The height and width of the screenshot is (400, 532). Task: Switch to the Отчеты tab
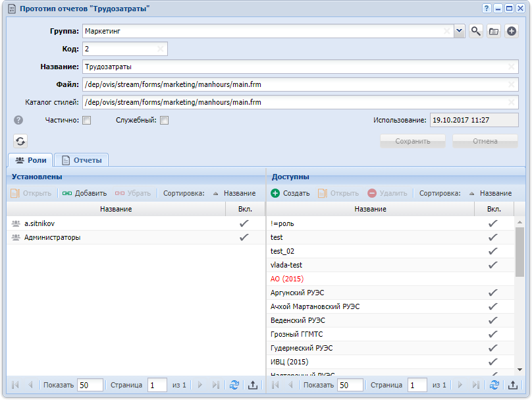point(82,160)
